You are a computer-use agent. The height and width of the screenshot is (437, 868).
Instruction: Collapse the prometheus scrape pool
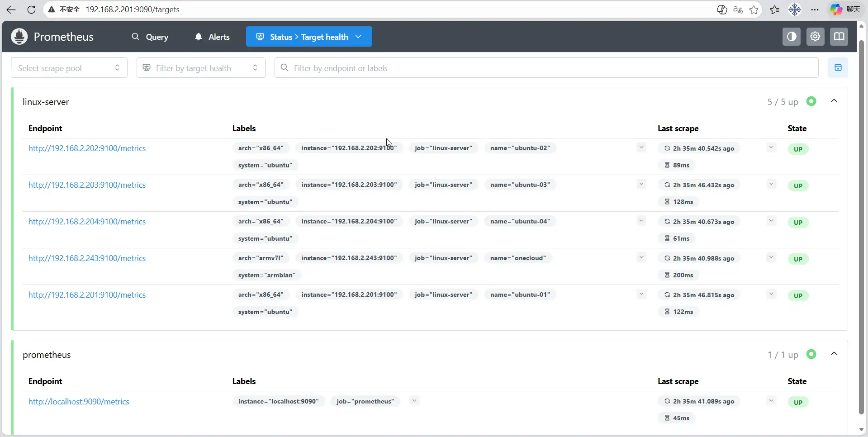click(x=834, y=354)
